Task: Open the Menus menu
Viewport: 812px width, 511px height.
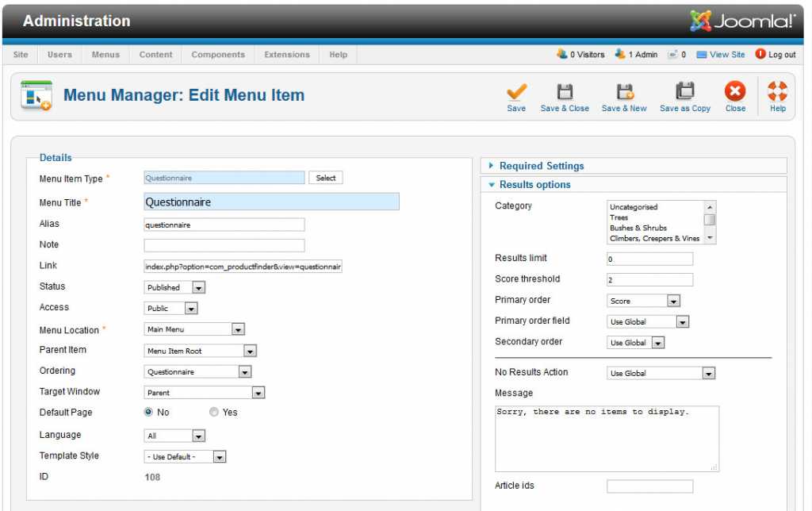Action: click(105, 55)
